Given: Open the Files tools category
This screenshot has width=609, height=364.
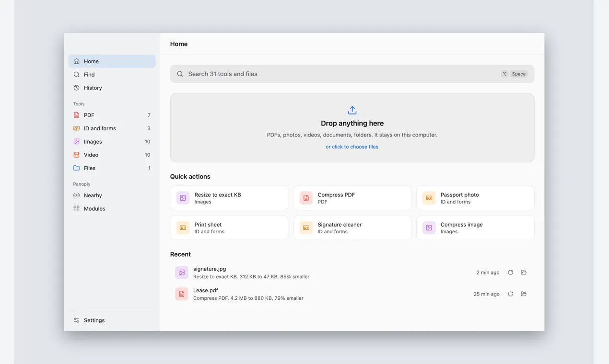Looking at the screenshot, I should [112, 168].
